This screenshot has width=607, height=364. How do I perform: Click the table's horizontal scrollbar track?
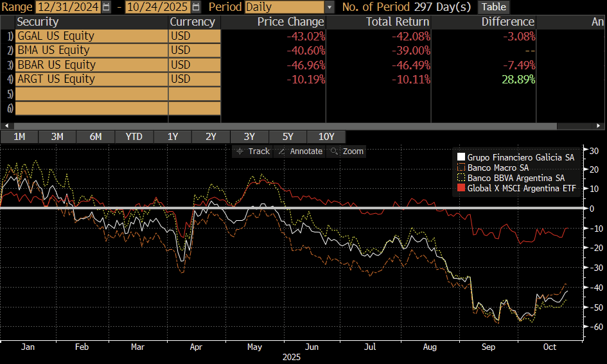pyautogui.click(x=285, y=126)
